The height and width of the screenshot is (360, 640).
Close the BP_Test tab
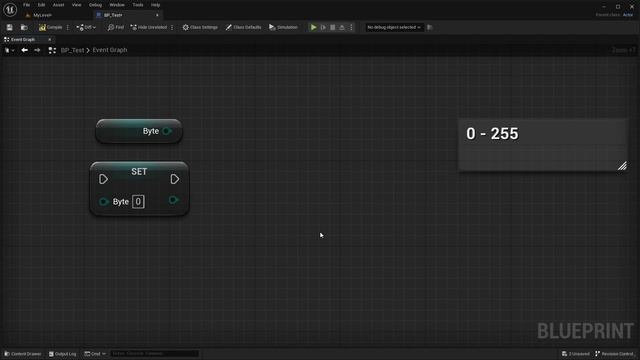pos(157,15)
